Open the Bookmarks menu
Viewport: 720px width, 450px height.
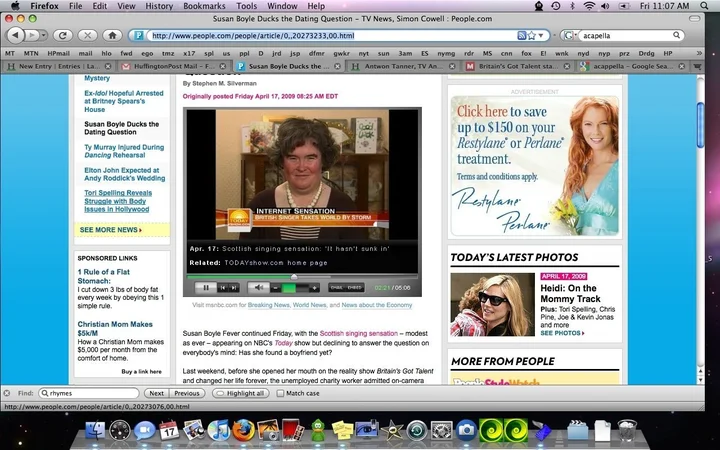204,6
